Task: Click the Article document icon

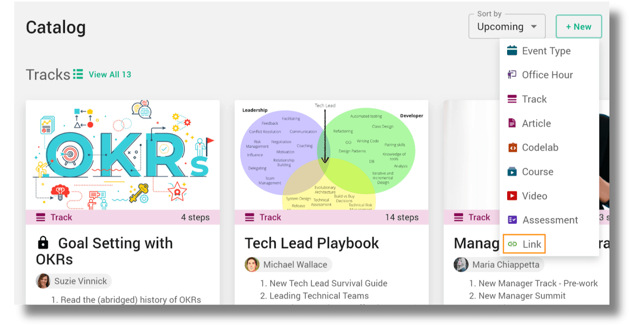Action: point(512,123)
